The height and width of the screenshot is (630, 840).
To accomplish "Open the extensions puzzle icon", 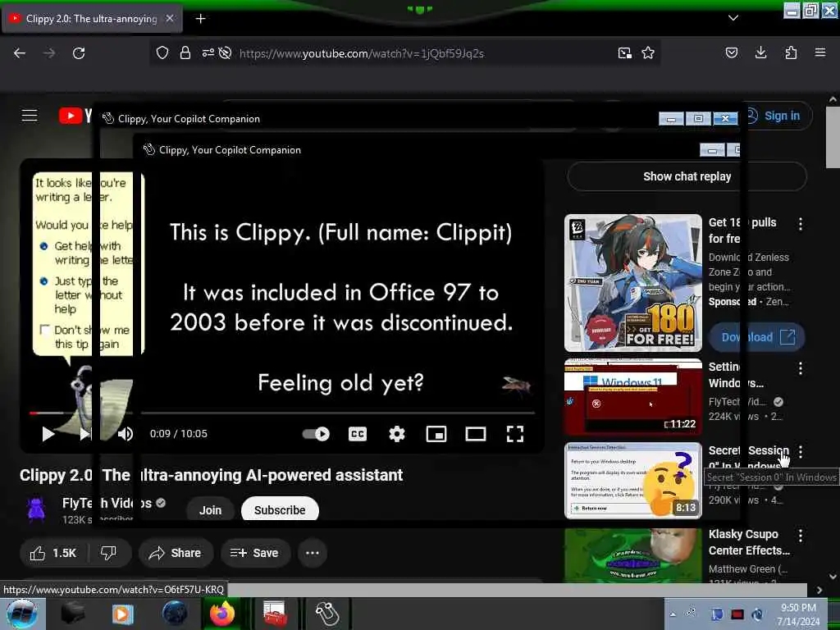I will click(791, 52).
